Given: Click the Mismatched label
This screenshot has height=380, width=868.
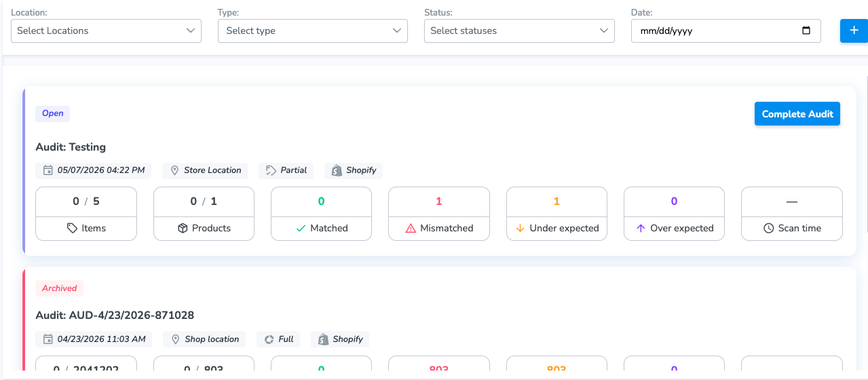Looking at the screenshot, I should click(447, 229).
